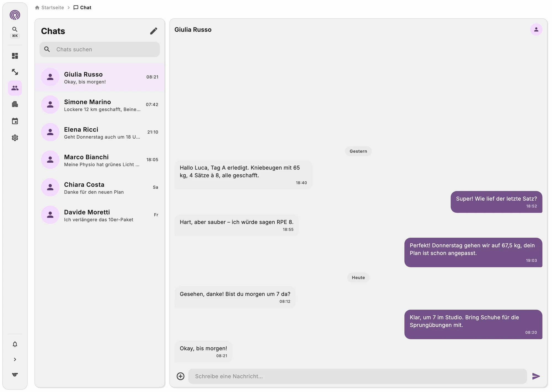
Task: Click the Chats suchen search field
Action: tap(100, 49)
